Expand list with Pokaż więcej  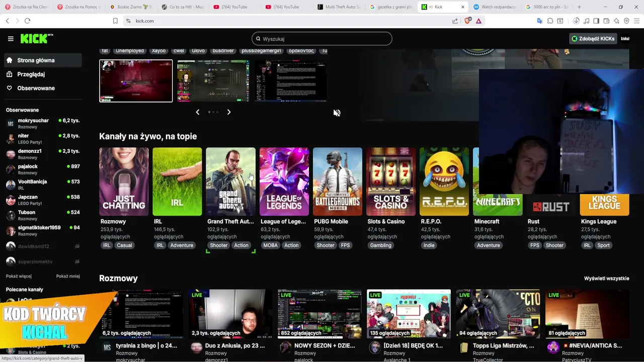(19, 276)
